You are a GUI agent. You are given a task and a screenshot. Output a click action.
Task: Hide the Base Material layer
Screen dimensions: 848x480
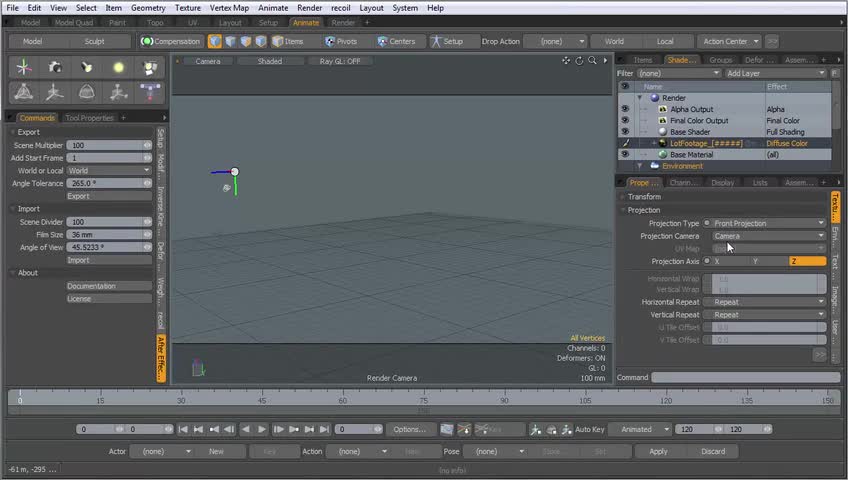click(x=625, y=155)
